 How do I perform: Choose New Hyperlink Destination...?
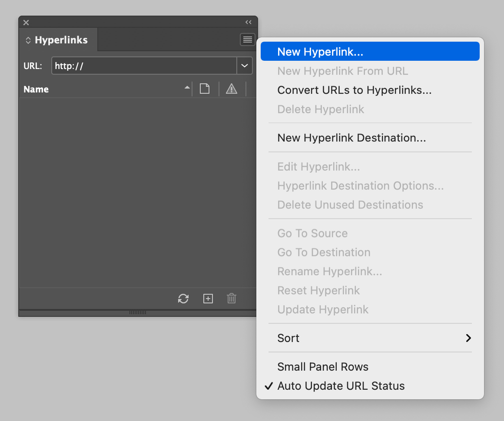coord(370,138)
